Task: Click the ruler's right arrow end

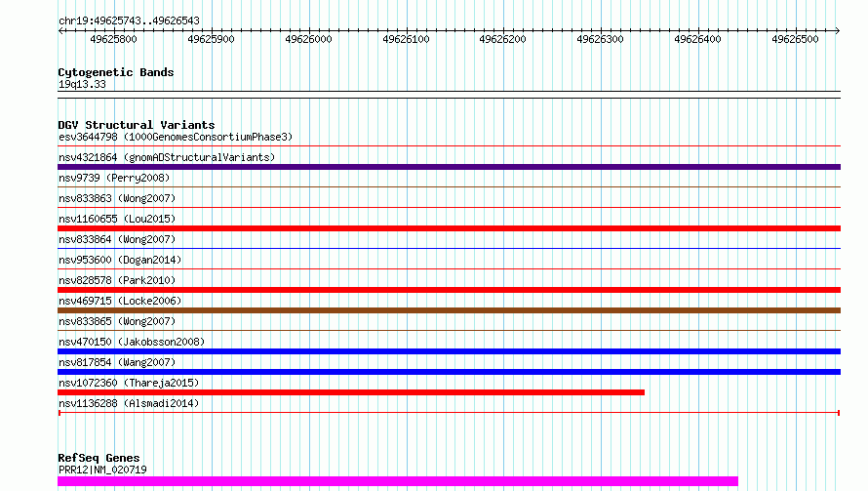Action: [x=838, y=30]
